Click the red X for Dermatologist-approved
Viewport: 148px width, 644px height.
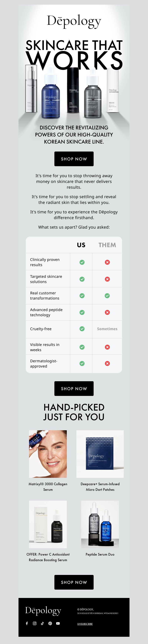(x=107, y=363)
